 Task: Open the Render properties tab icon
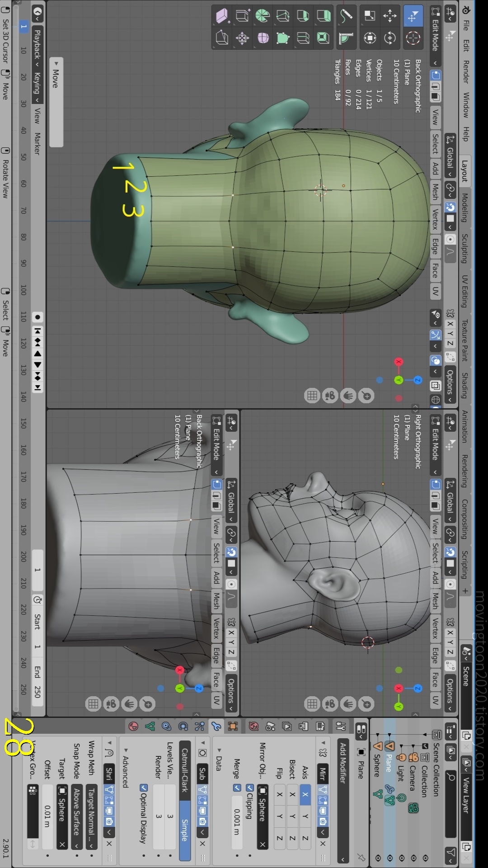point(320,726)
